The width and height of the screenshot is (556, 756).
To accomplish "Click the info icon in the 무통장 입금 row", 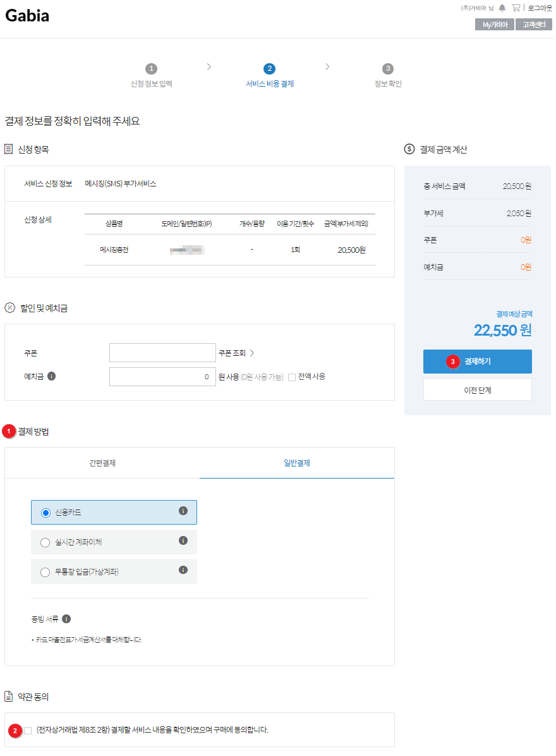I will click(x=183, y=570).
